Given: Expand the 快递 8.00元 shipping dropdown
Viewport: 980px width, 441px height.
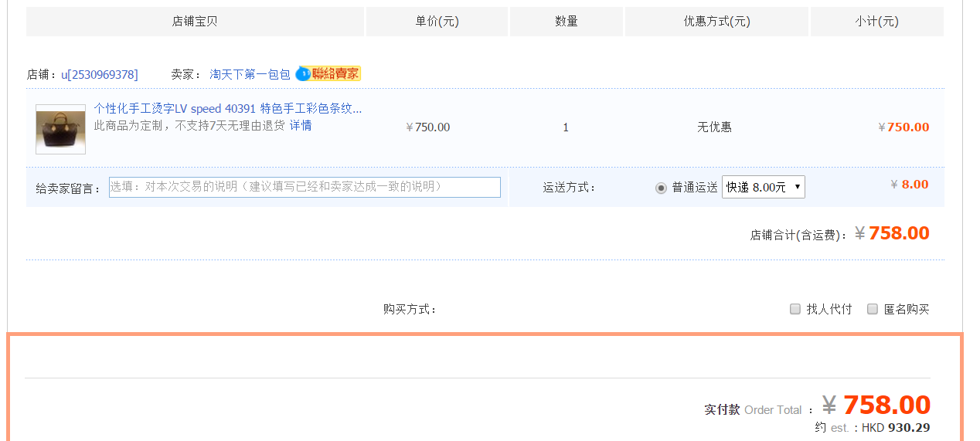Looking at the screenshot, I should [x=763, y=187].
